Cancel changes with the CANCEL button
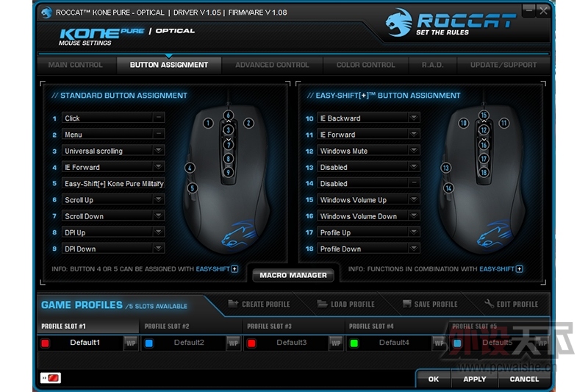The image size is (588, 392). (524, 379)
